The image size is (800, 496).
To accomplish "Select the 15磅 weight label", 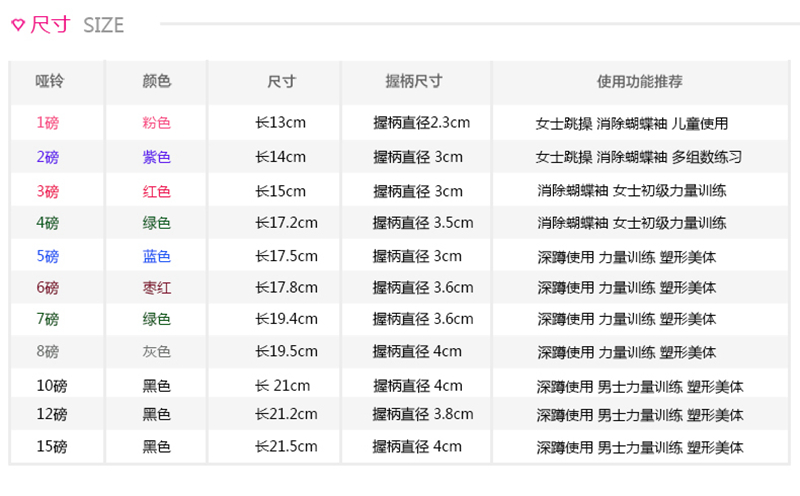I will (x=52, y=447).
